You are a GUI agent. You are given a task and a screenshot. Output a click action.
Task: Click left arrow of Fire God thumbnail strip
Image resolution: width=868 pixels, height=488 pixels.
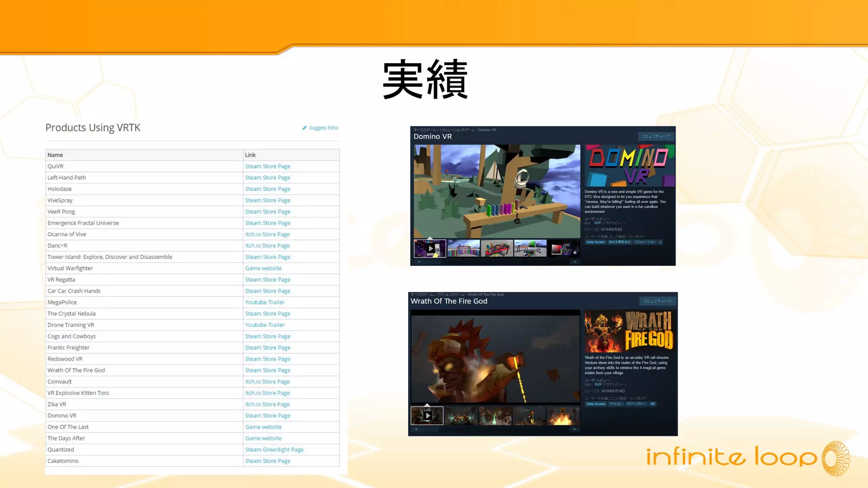tap(416, 430)
